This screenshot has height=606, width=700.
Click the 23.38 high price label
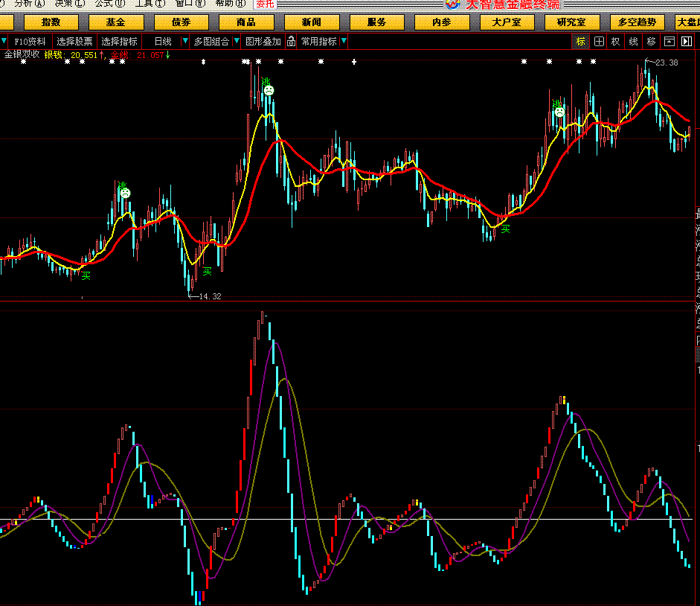pyautogui.click(x=667, y=63)
